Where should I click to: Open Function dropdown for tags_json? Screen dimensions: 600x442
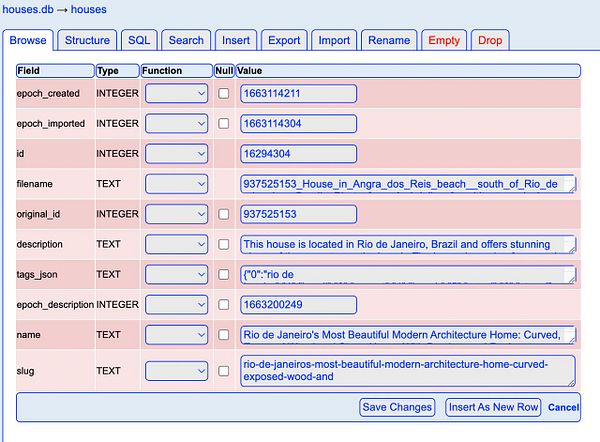point(176,274)
